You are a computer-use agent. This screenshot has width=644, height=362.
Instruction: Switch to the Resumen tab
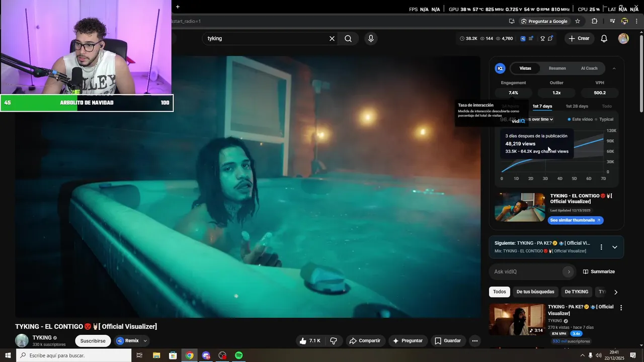click(557, 68)
